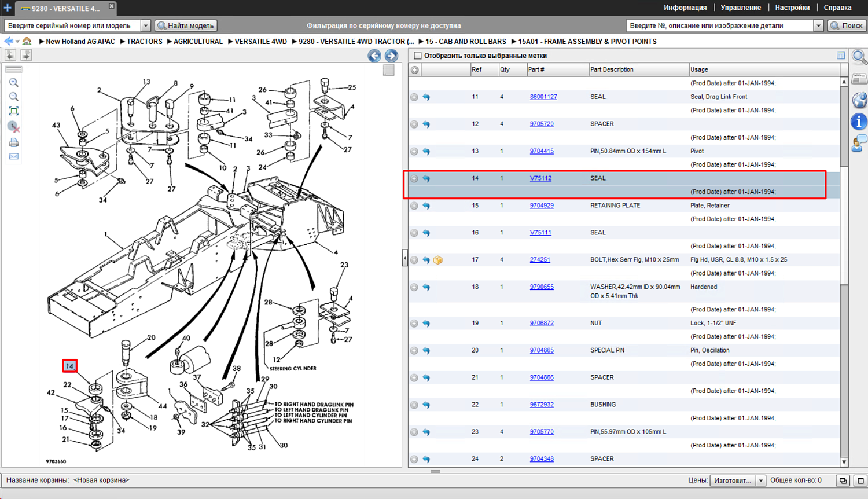Image resolution: width=868 pixels, height=499 pixels.
Task: Open the globe info icon in right sidebar
Action: coord(859,100)
